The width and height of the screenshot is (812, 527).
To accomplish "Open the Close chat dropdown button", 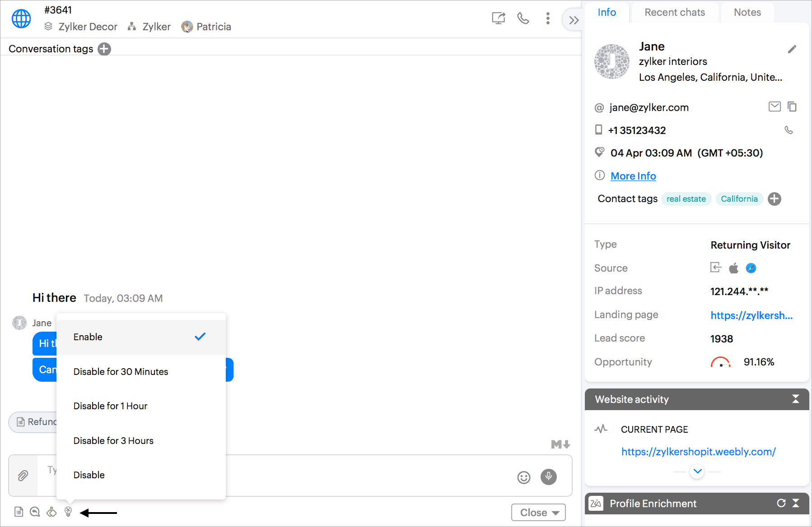I will click(x=538, y=513).
